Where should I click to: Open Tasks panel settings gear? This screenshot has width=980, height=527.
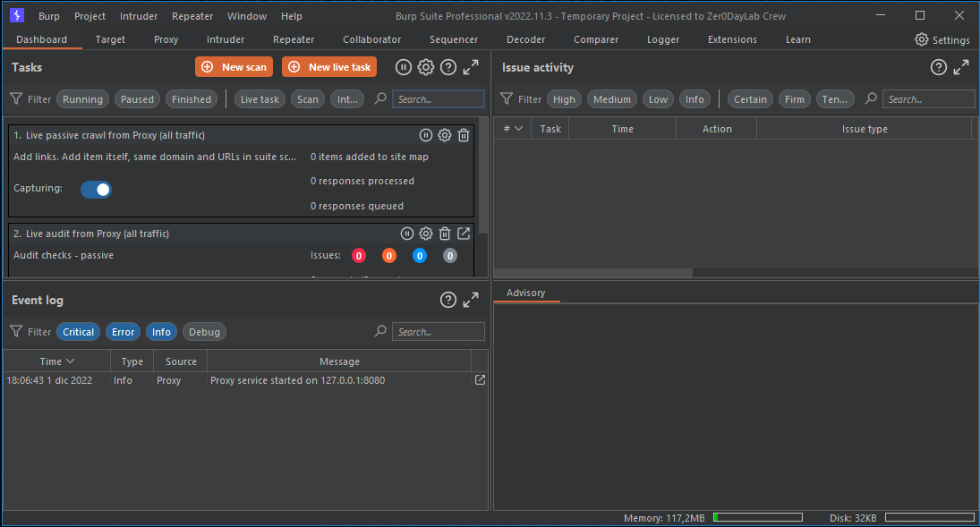tap(426, 67)
